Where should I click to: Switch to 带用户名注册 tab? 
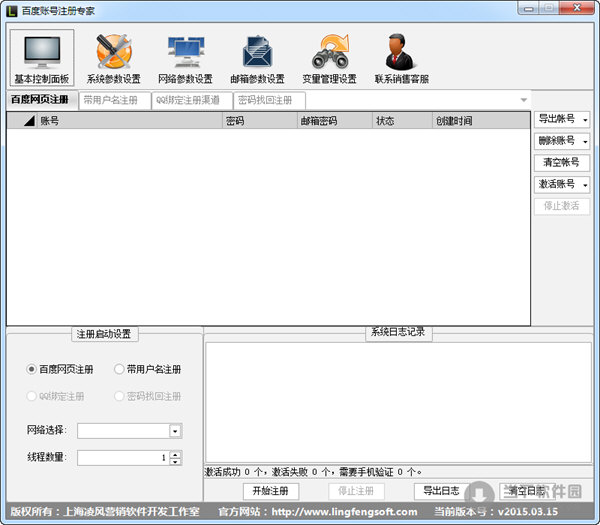click(114, 101)
